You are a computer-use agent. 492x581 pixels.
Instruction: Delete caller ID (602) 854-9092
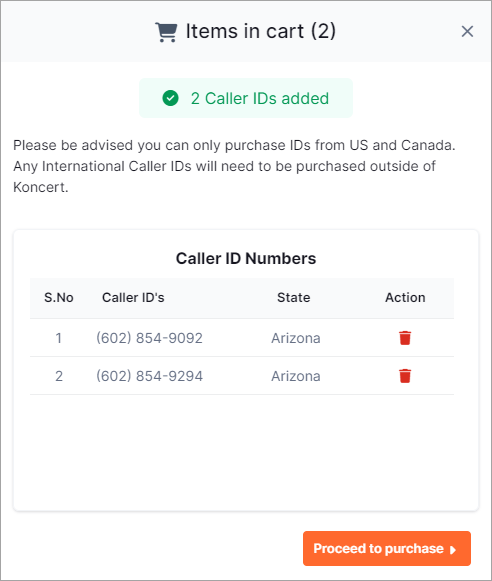[405, 338]
